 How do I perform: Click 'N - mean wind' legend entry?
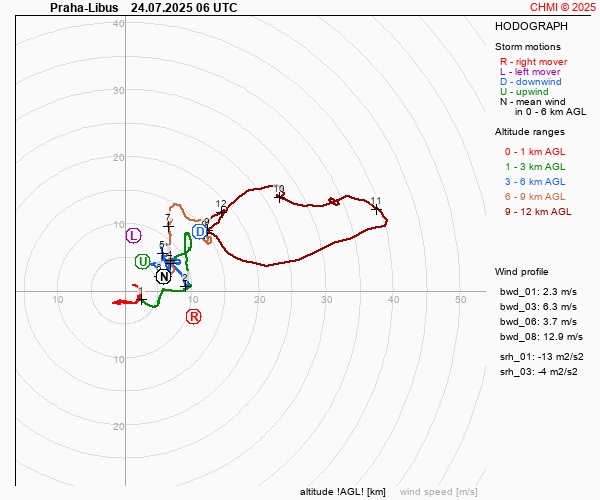click(532, 102)
